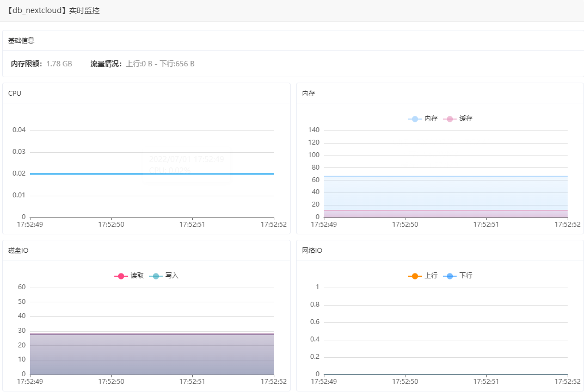
Task: Select the 基础信息 section header
Action: (22, 41)
